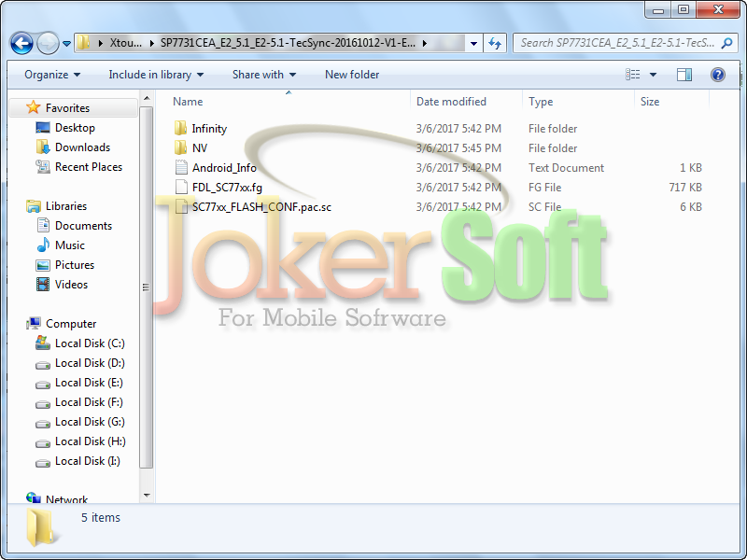747x560 pixels.
Task: Select the SP7731CEA_E2_5.1 breadcrumb segment
Action: point(288,43)
